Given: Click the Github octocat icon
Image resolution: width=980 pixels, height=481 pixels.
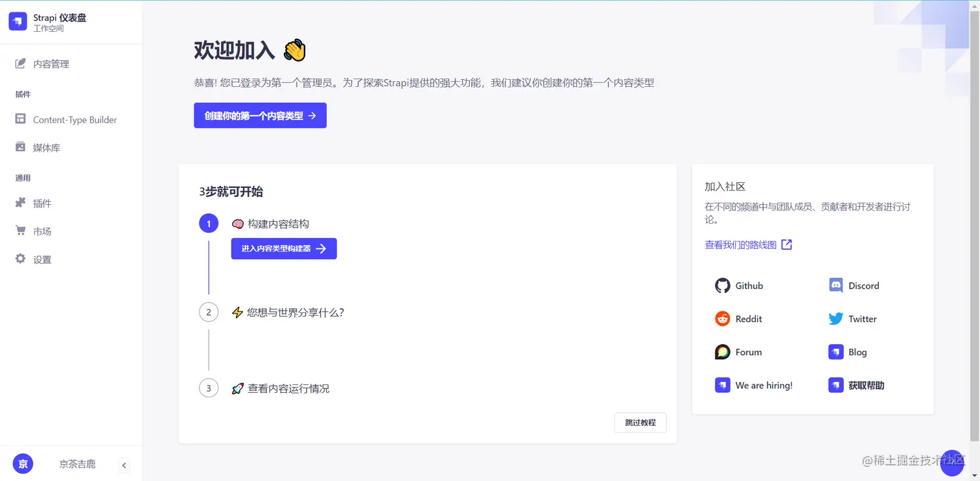Looking at the screenshot, I should pos(723,286).
